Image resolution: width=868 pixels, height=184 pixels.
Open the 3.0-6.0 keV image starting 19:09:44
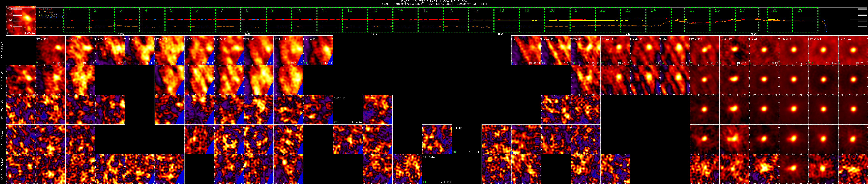(228, 50)
